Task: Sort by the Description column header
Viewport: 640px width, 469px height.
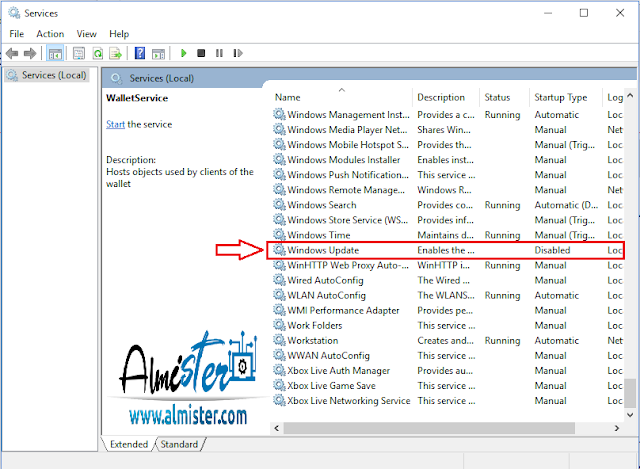Action: [445, 97]
